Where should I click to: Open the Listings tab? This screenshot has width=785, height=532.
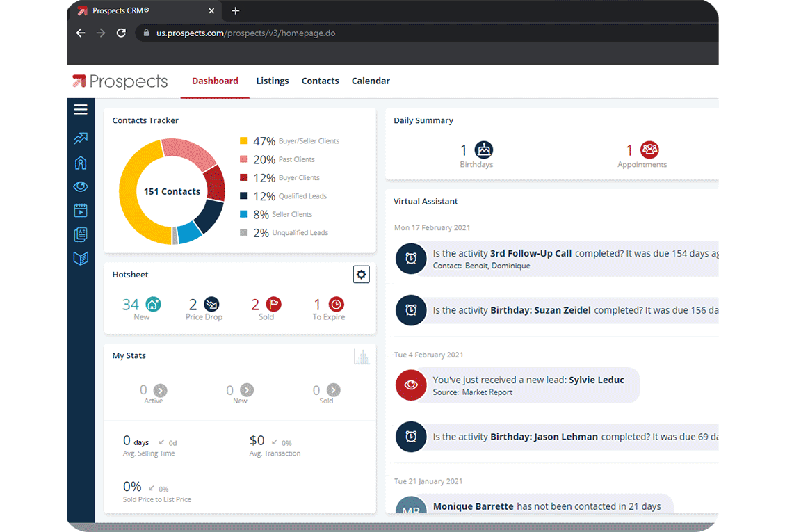[273, 81]
